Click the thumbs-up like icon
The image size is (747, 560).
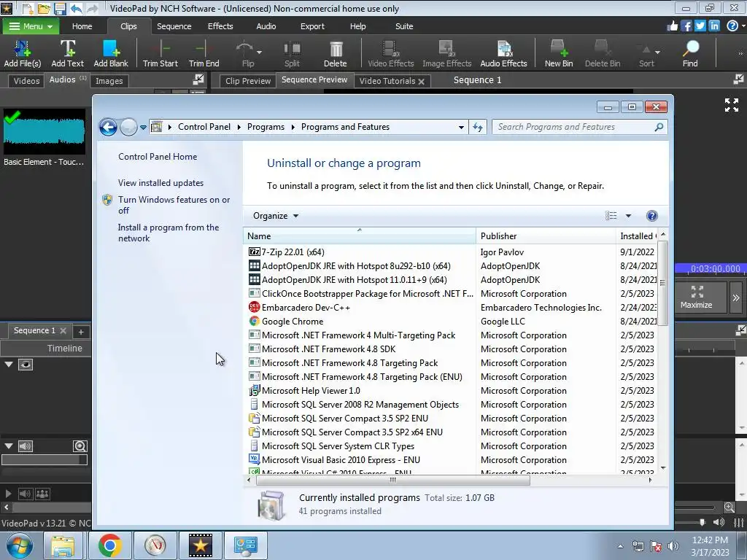pyautogui.click(x=672, y=26)
